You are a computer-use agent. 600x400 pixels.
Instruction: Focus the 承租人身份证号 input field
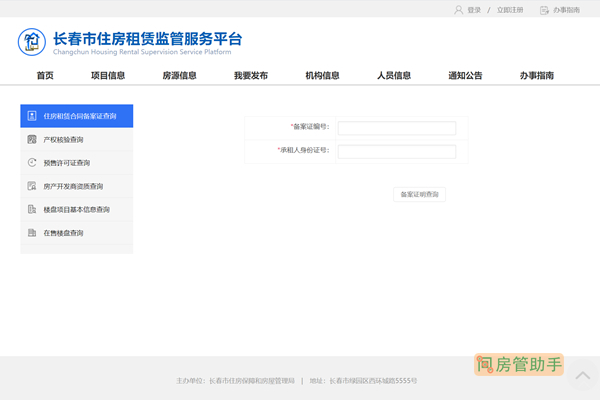pyautogui.click(x=397, y=152)
